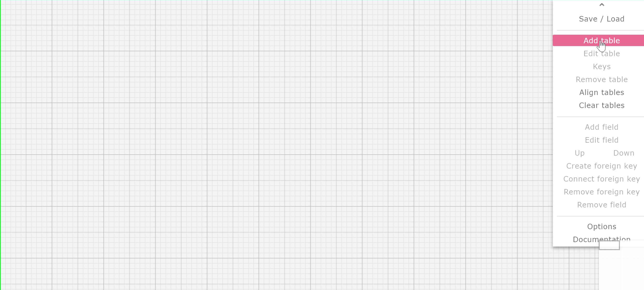Open the Keys configuration
This screenshot has height=290, width=644.
tap(601, 66)
